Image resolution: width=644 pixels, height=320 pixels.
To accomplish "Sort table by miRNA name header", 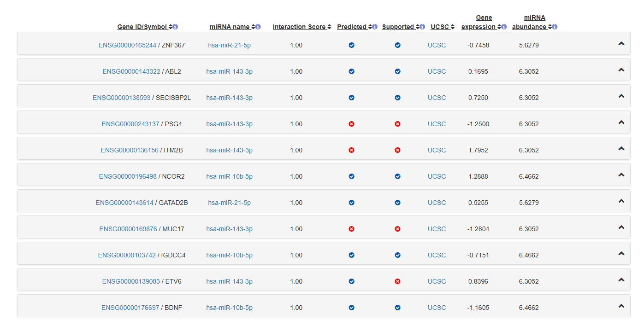I will coord(230,27).
